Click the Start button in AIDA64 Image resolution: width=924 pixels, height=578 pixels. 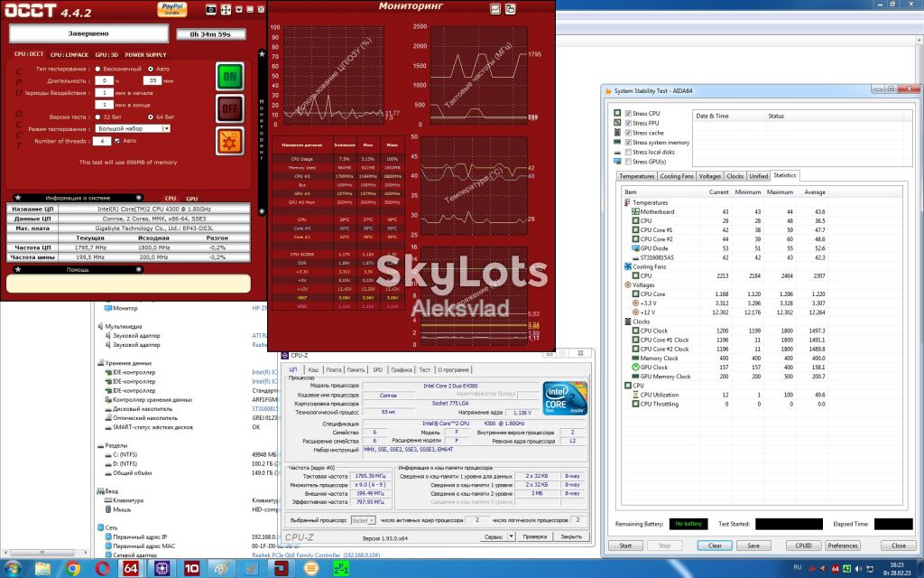(x=626, y=545)
